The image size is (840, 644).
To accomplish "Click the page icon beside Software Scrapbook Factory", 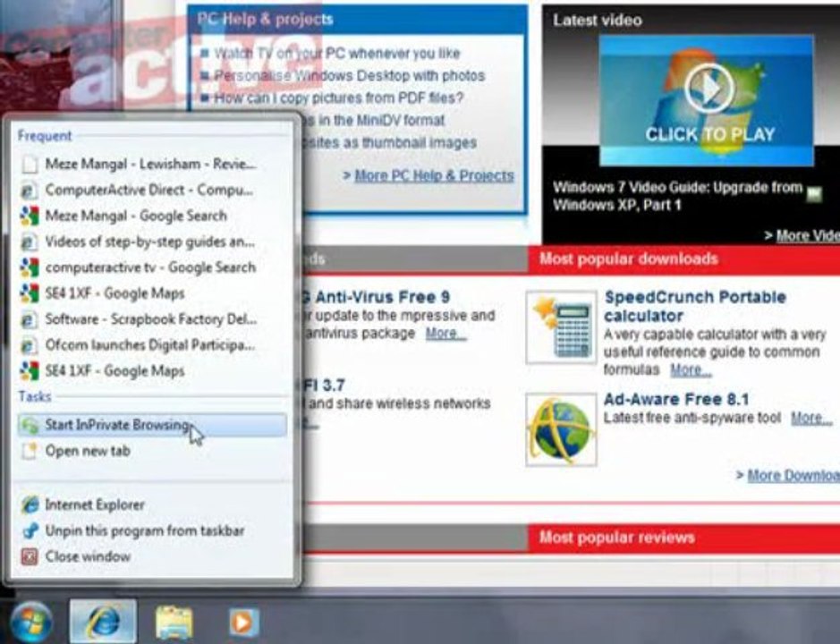I will tap(30, 320).
